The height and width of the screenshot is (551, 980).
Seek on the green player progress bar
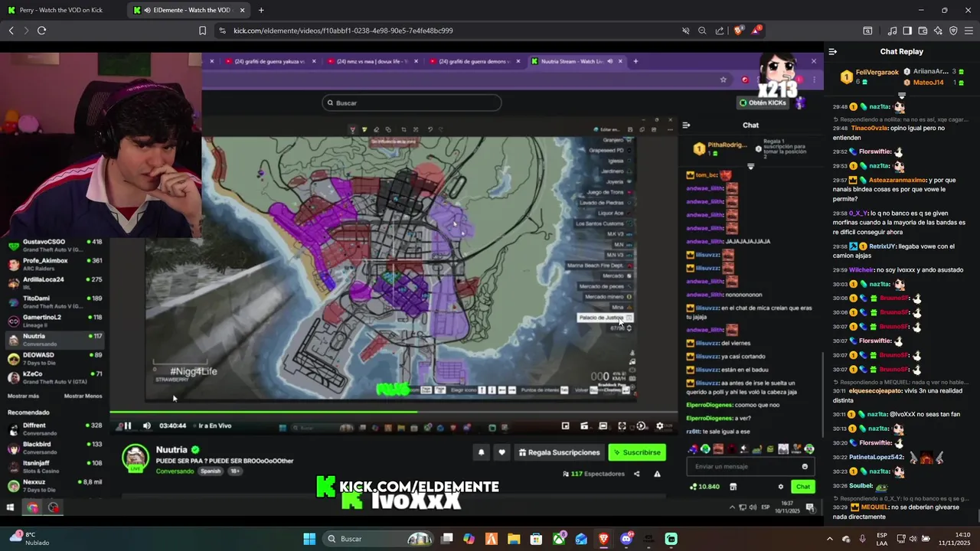394,412
